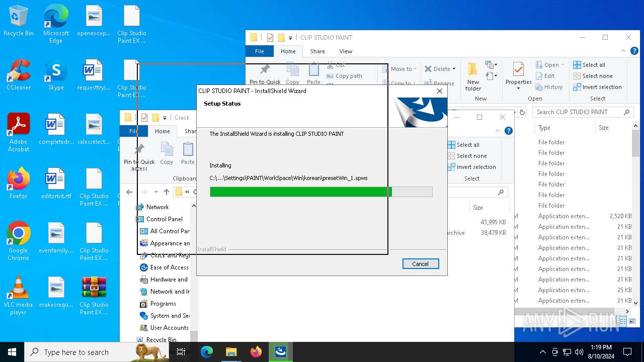Collapse ribbon in CLIP STUDIO PAINT window
Image resolution: width=644 pixels, height=362 pixels.
tap(624, 51)
